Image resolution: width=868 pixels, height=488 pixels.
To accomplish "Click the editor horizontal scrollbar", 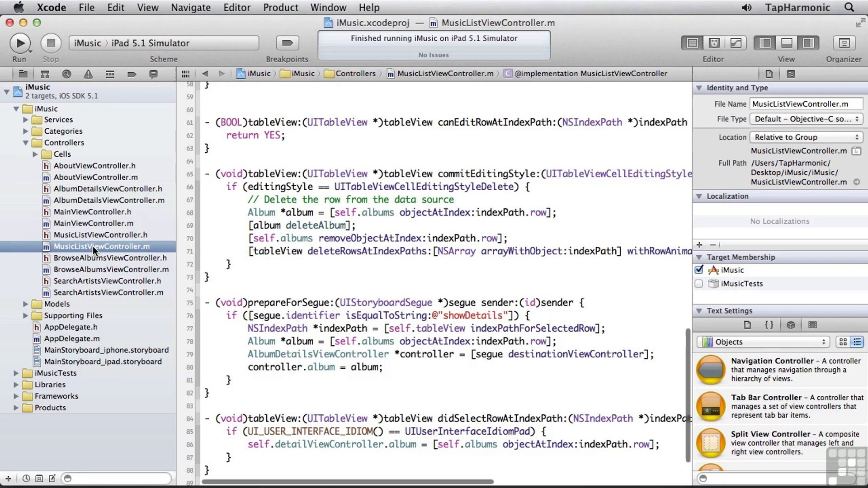I will [x=348, y=482].
